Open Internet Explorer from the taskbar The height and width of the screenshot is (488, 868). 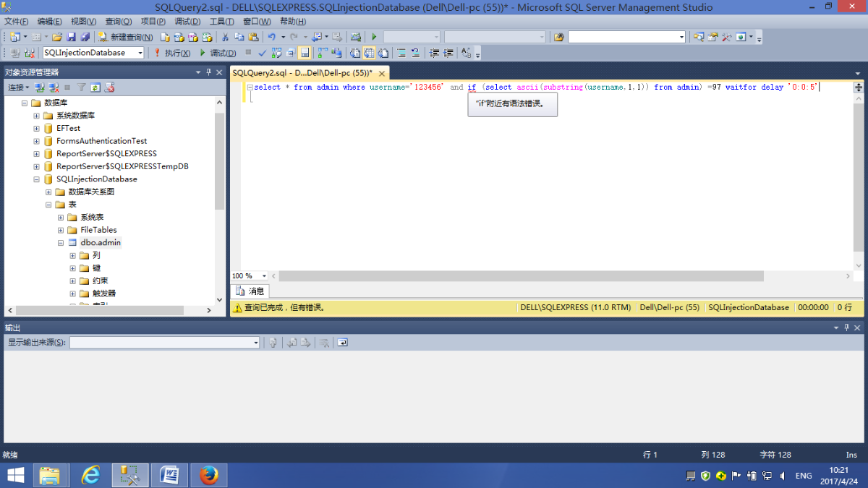(x=90, y=475)
